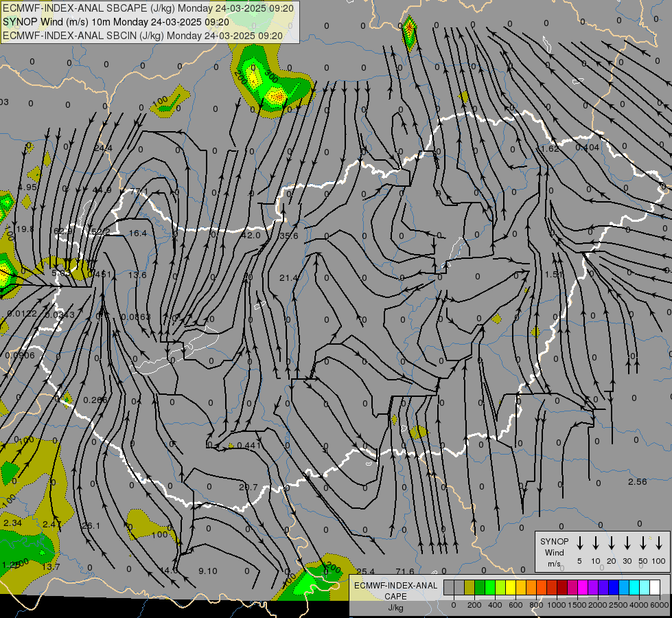Viewport: 672px width, 618px height.
Task: Click the 6000 tick label in CAPE legend
Action: (x=660, y=605)
